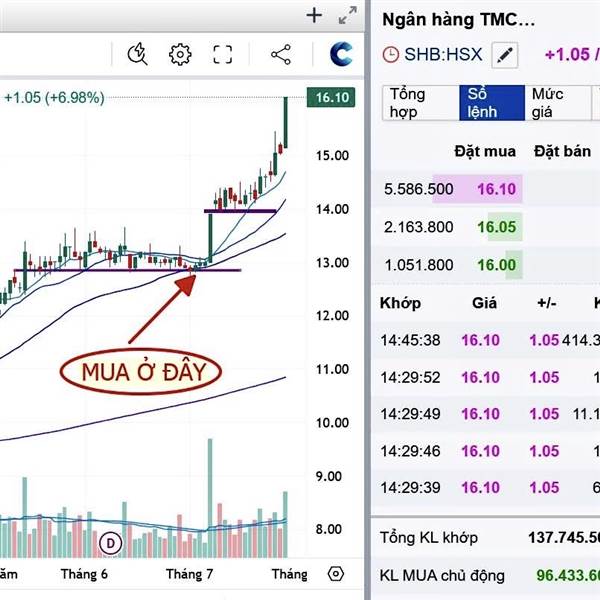The width and height of the screenshot is (600, 600).
Task: Click SHB:HSX ticker symbol
Action: [x=443, y=54]
